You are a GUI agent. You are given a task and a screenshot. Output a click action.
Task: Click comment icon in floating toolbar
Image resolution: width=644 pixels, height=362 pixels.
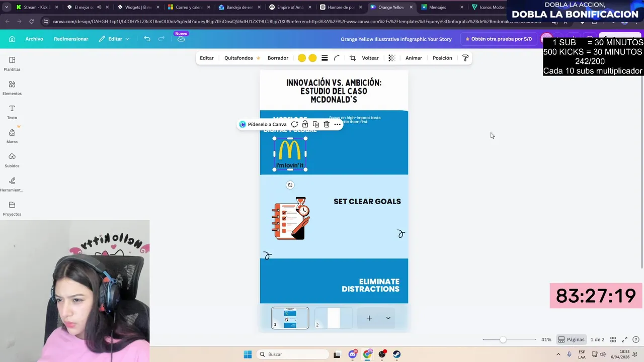coord(294,124)
